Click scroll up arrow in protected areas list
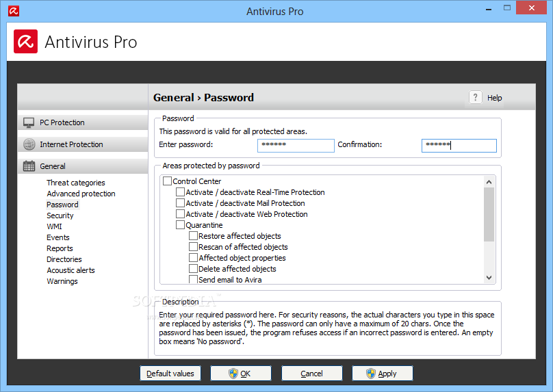553x392 pixels. (489, 182)
